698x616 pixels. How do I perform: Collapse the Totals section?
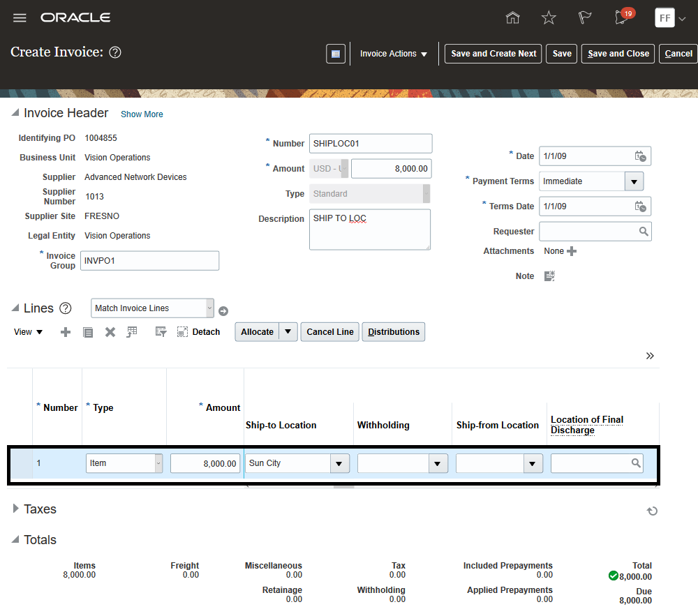click(x=15, y=539)
